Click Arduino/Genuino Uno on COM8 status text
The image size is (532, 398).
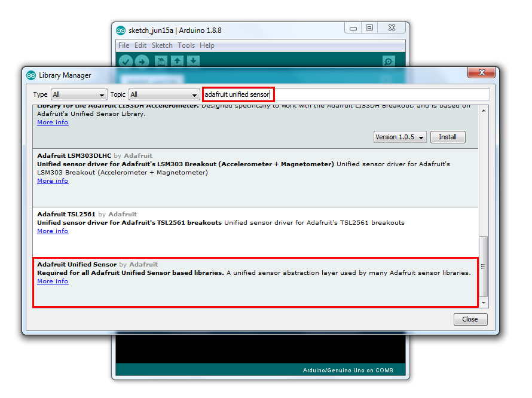click(x=348, y=370)
